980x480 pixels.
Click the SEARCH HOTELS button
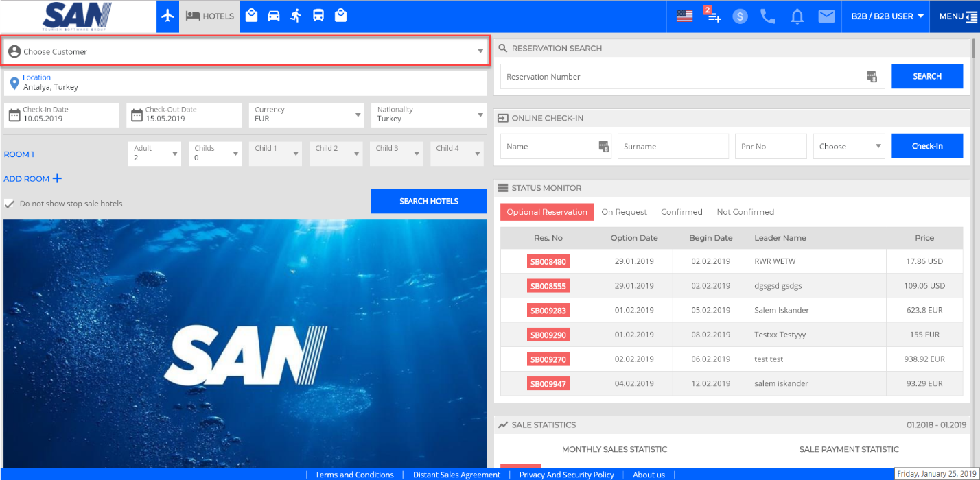tap(429, 201)
